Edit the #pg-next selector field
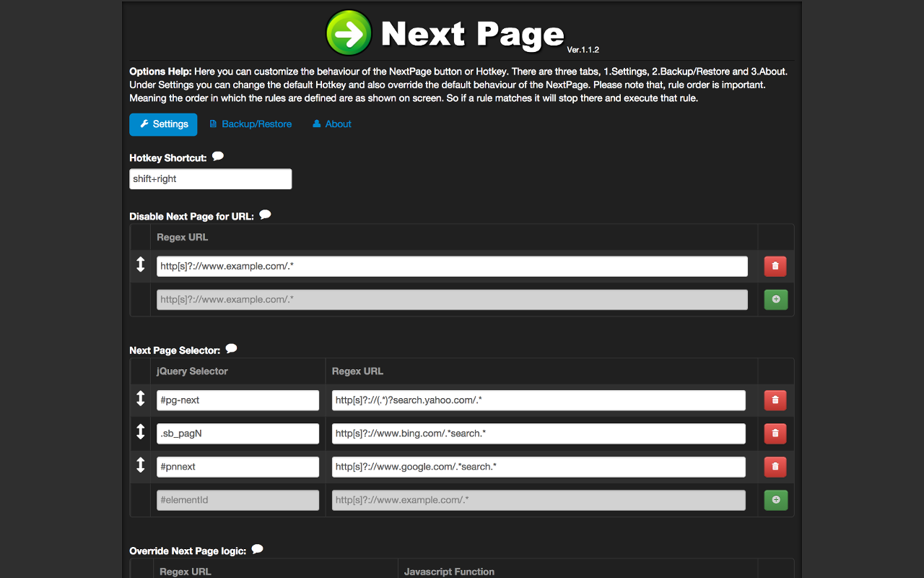The height and width of the screenshot is (578, 924). (237, 400)
